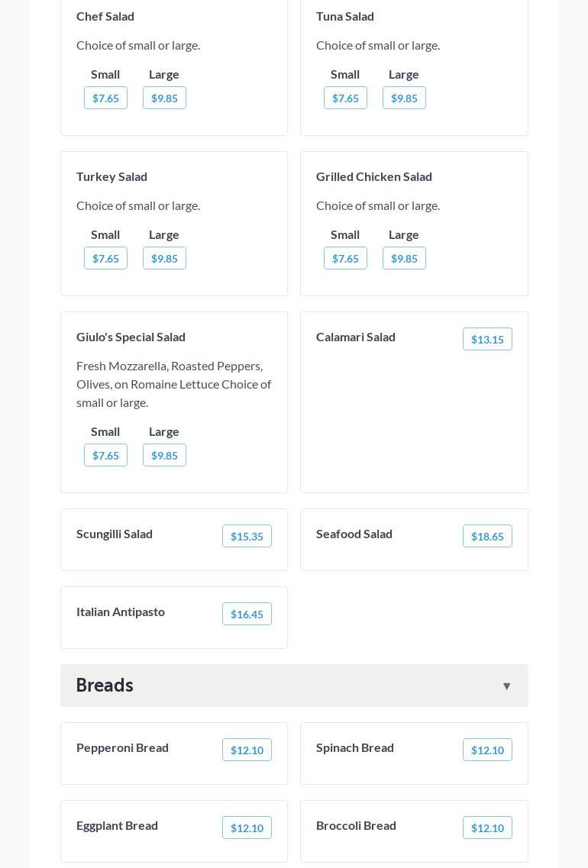This screenshot has width=588, height=868.
Task: Add Italian Antipasto for $16.45
Action: tap(247, 615)
